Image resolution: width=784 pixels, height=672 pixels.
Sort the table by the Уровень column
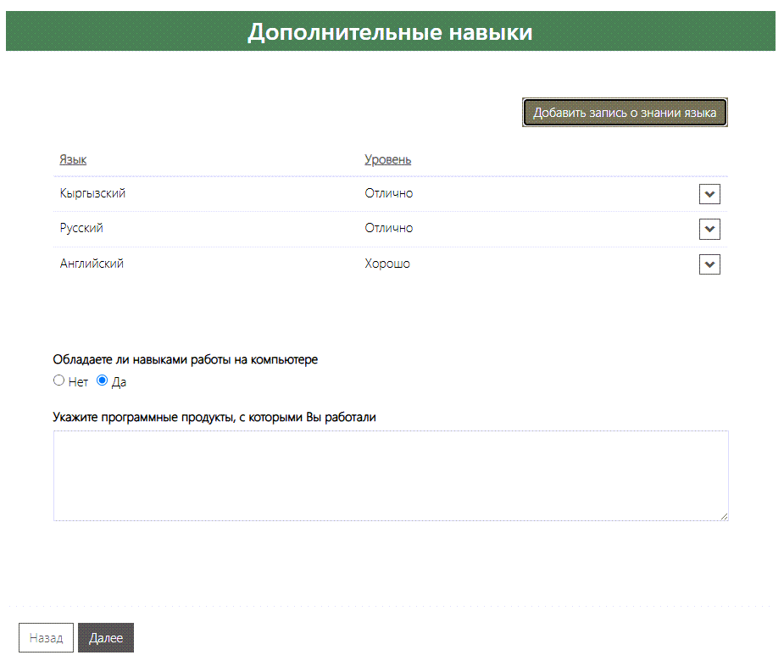[x=386, y=159]
